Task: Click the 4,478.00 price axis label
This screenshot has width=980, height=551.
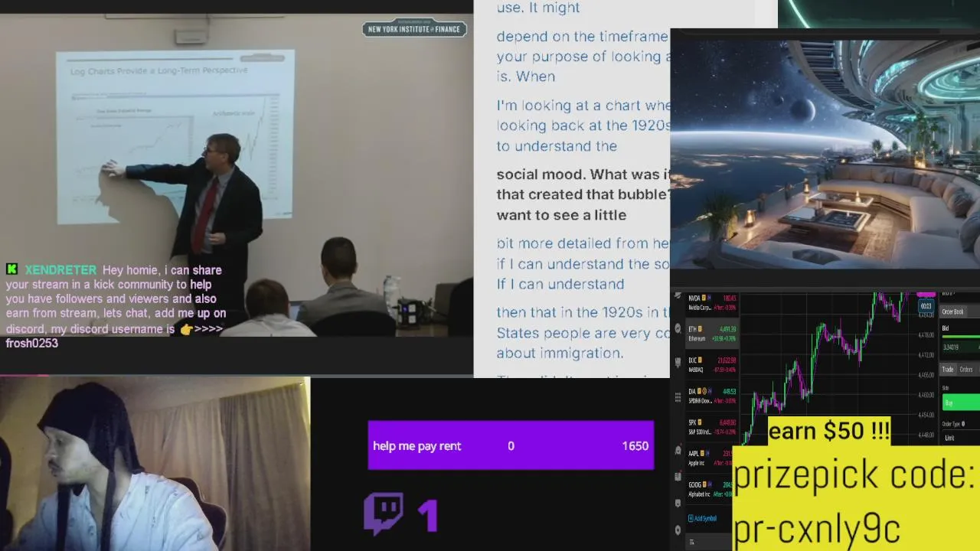Action: 926,334
